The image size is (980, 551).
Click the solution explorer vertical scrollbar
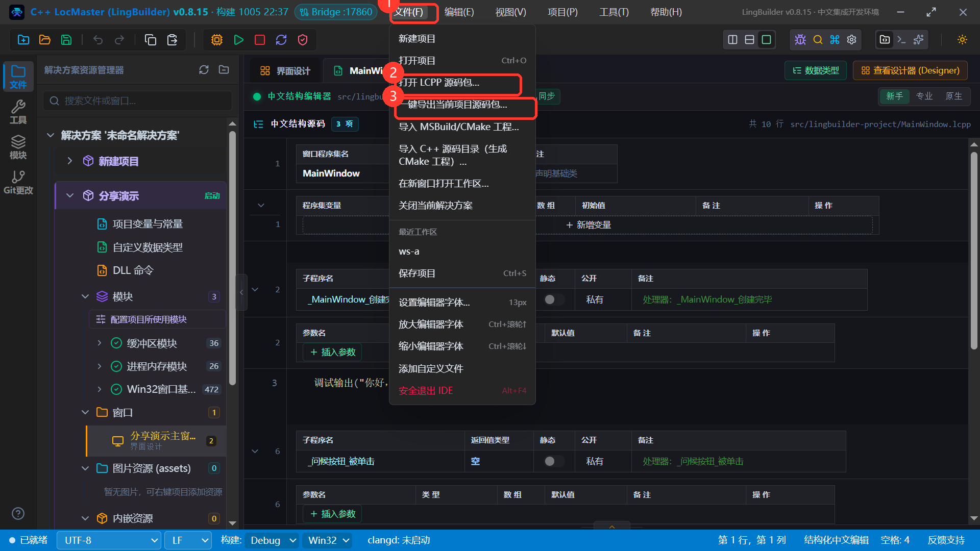point(233,258)
